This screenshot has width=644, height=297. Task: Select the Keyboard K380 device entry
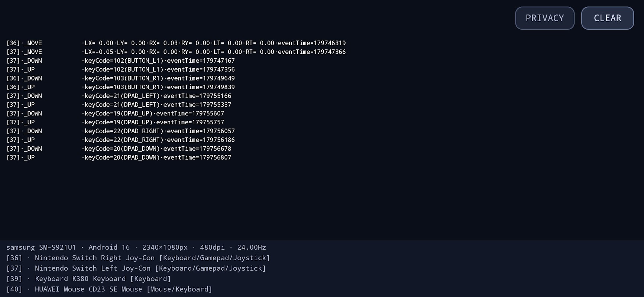(x=89, y=278)
